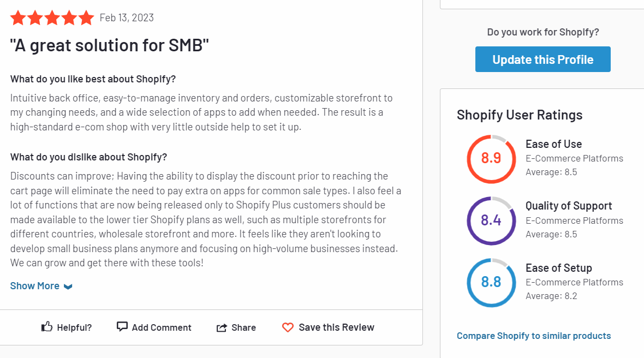This screenshot has width=644, height=358.
Task: Click the review title A great solution for SMB
Action: pyautogui.click(x=110, y=45)
